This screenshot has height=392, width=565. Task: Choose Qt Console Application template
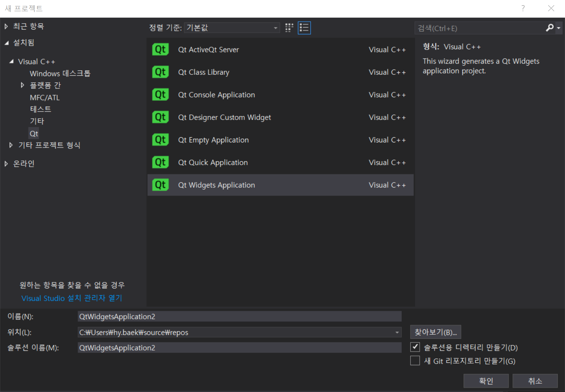click(280, 95)
